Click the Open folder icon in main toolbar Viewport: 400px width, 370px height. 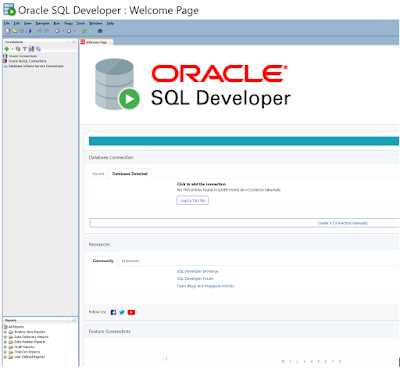click(x=15, y=31)
